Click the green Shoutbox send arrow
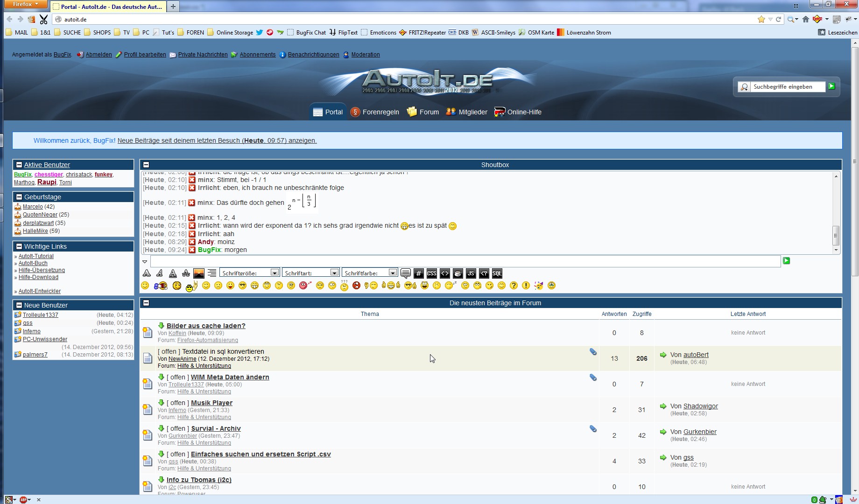 coord(787,261)
